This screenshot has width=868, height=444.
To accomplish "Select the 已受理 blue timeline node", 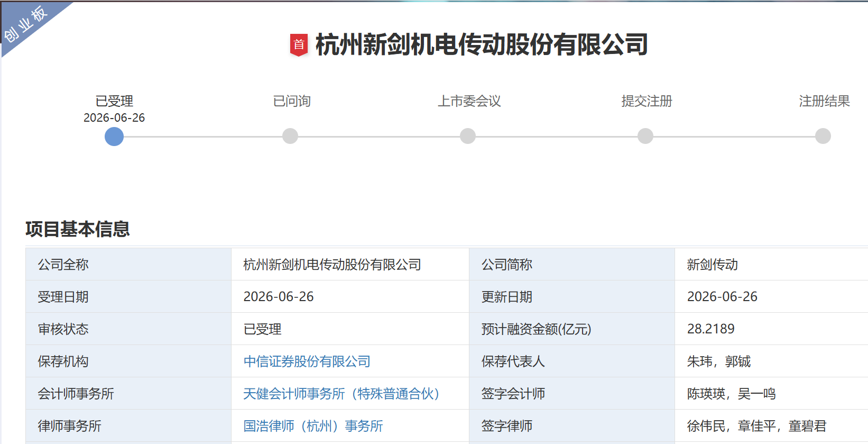I will [x=114, y=137].
